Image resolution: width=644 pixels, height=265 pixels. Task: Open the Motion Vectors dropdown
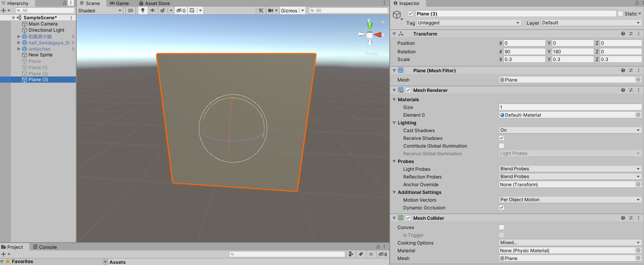[570, 200]
